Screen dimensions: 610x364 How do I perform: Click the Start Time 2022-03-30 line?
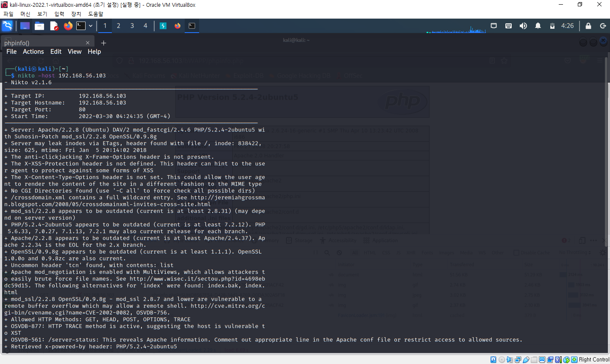[x=87, y=116]
